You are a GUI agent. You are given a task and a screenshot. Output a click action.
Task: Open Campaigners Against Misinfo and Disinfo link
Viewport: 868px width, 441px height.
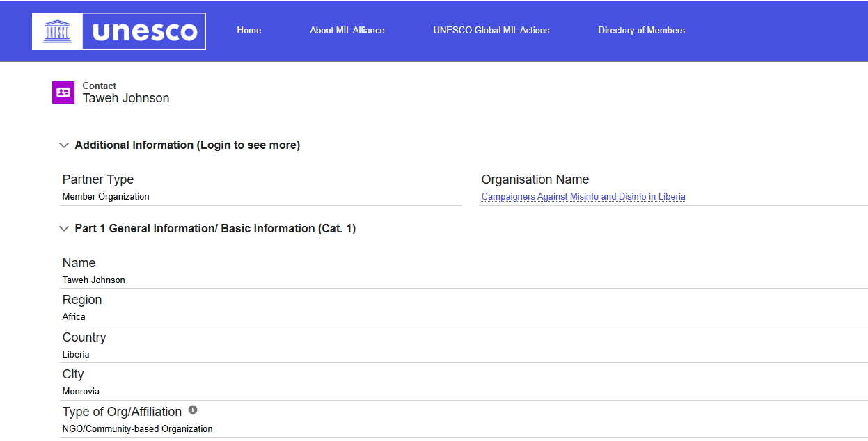pos(583,197)
